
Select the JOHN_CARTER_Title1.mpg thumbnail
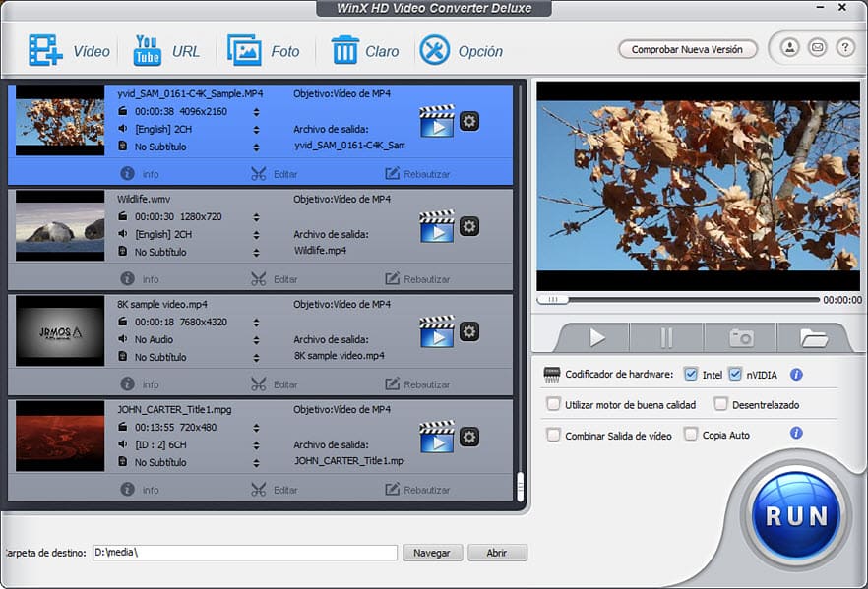[60, 436]
